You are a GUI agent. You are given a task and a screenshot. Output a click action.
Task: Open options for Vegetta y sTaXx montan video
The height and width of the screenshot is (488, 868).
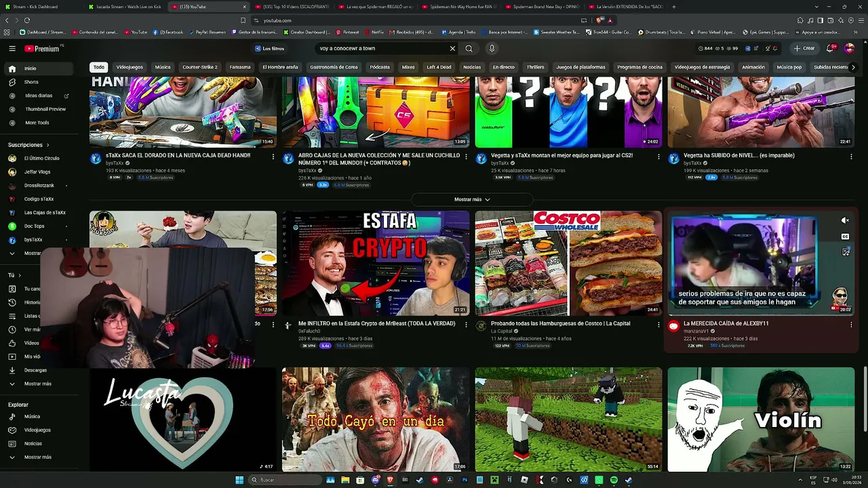658,156
